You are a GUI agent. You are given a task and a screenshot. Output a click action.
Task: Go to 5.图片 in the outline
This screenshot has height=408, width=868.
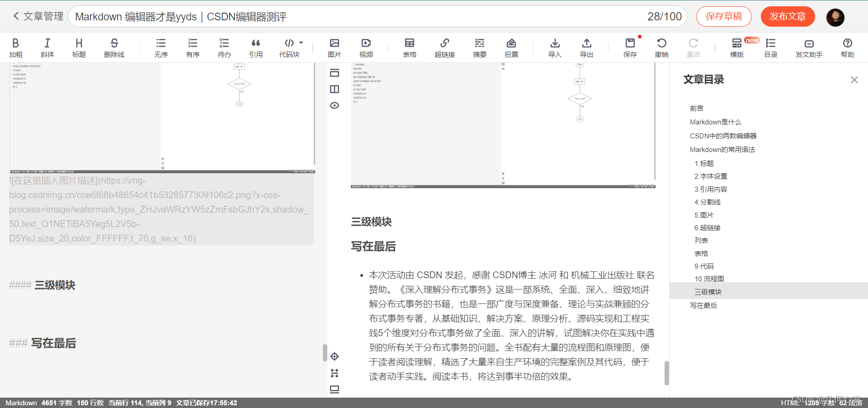(x=704, y=215)
